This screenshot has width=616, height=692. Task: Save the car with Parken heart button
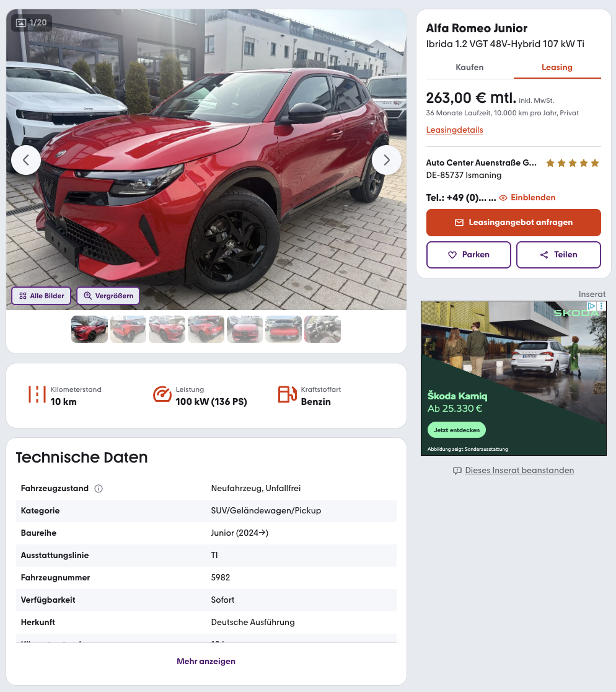click(469, 255)
